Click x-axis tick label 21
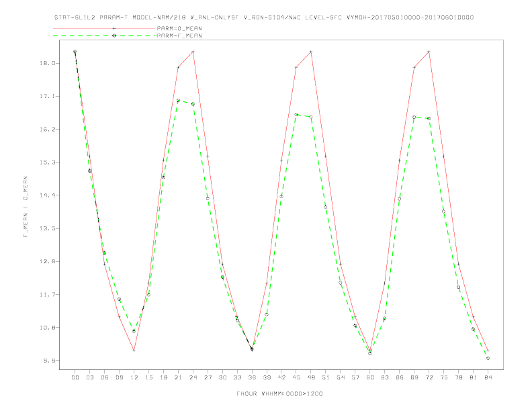The width and height of the screenshot is (532, 411). click(178, 377)
